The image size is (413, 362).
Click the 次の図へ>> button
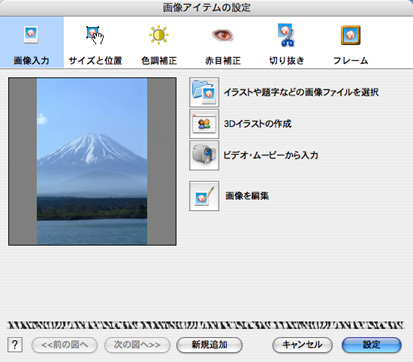pos(137,345)
